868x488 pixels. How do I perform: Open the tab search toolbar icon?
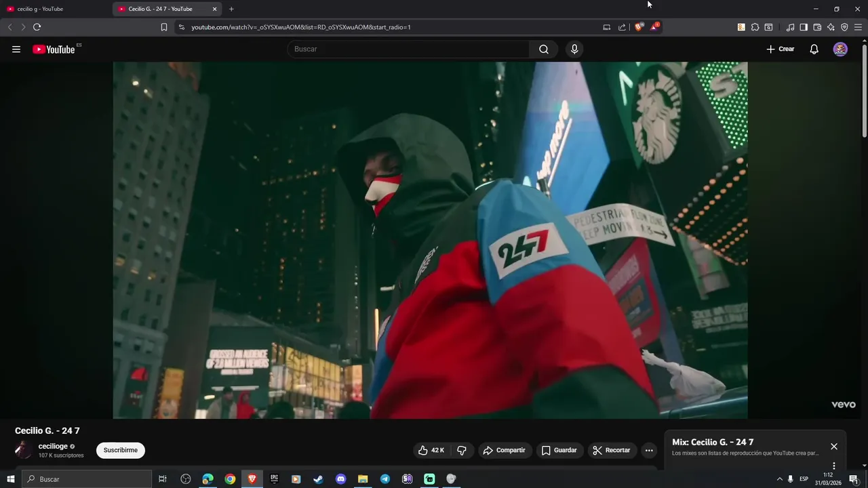[768, 27]
